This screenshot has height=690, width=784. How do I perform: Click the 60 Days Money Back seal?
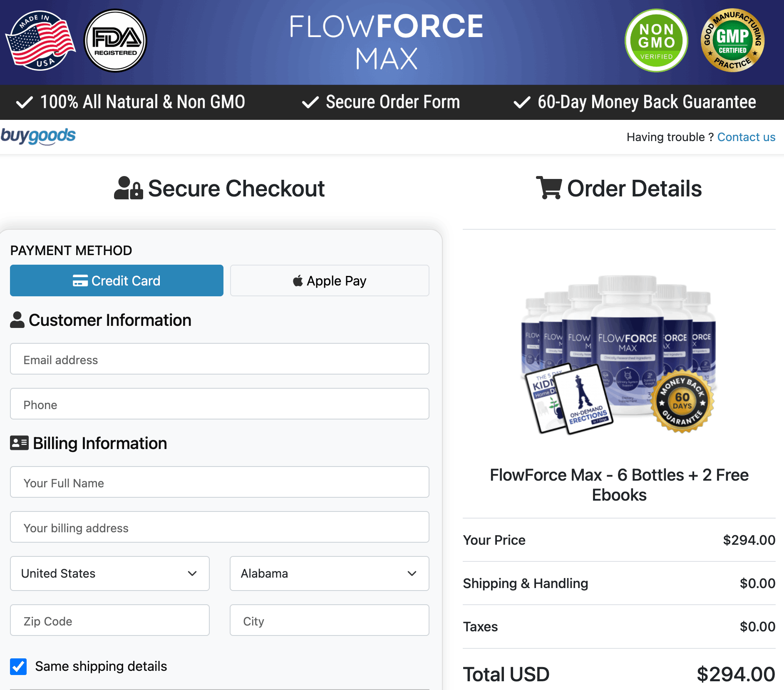click(682, 401)
